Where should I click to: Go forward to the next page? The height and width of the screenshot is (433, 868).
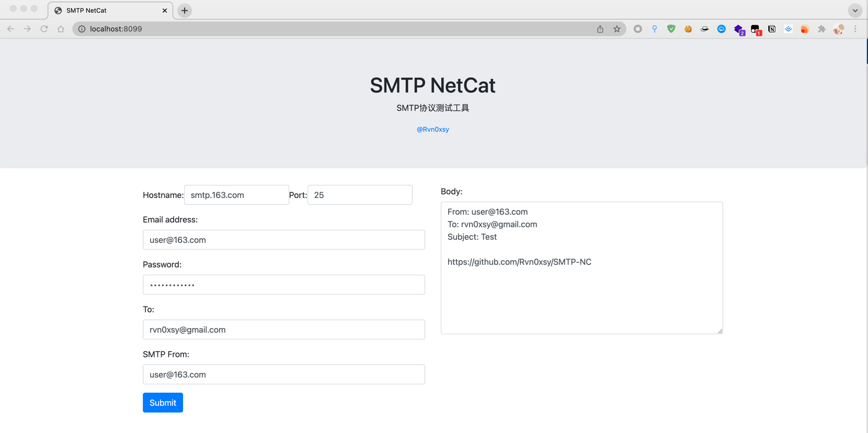(x=27, y=29)
